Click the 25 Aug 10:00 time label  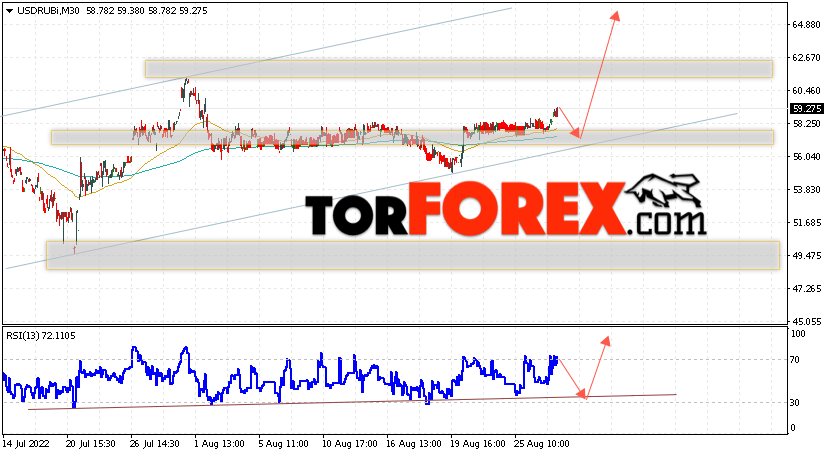pos(542,444)
